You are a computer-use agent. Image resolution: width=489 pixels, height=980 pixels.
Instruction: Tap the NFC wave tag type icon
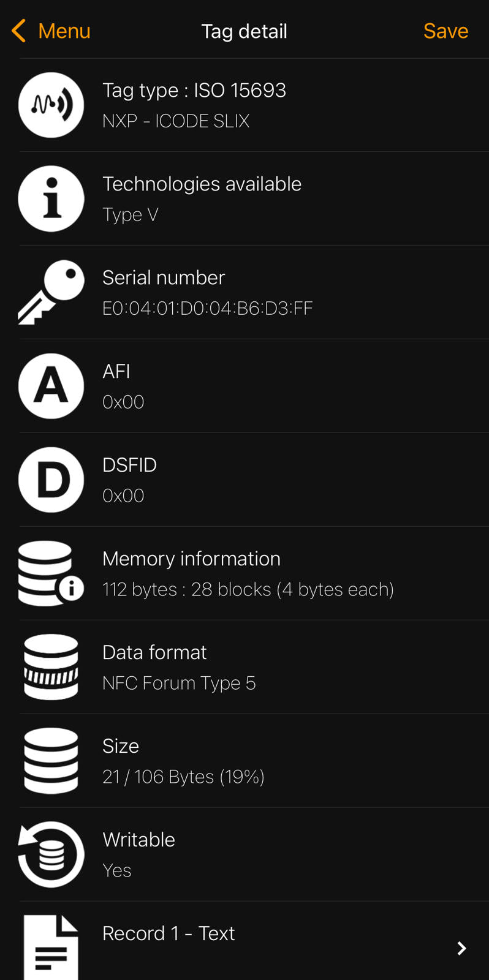[x=51, y=105]
